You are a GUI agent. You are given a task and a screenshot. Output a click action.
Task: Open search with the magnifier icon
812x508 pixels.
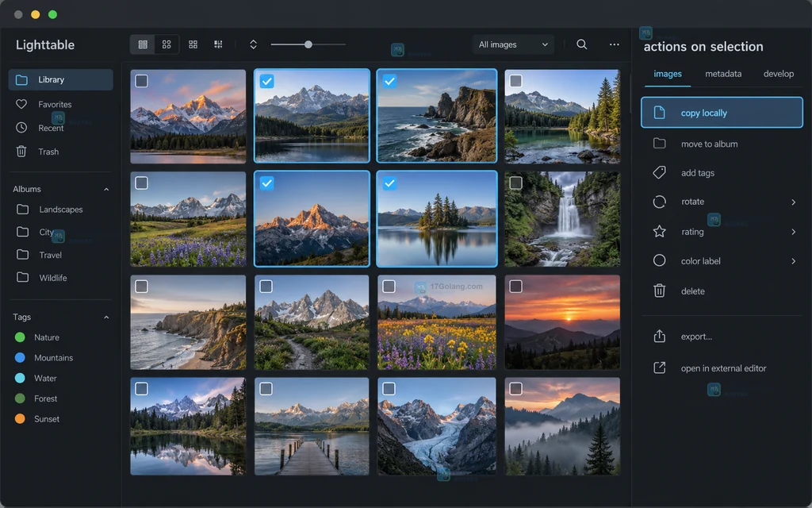[581, 44]
